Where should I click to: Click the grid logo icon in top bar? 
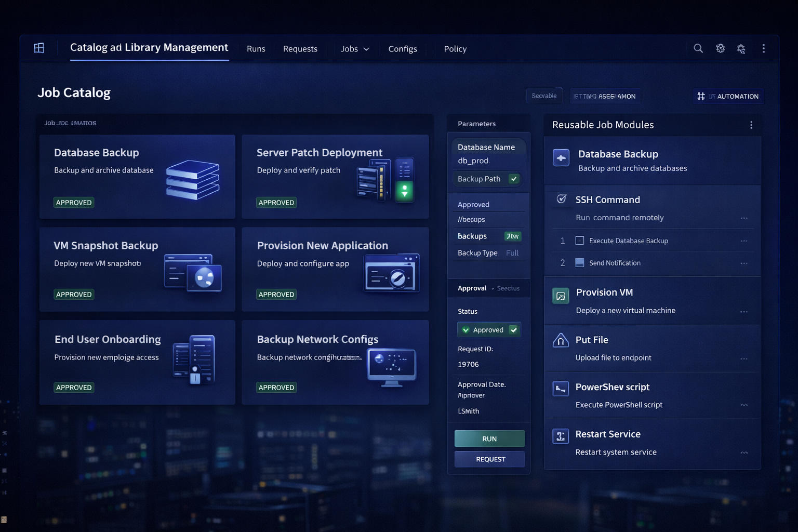(x=39, y=48)
